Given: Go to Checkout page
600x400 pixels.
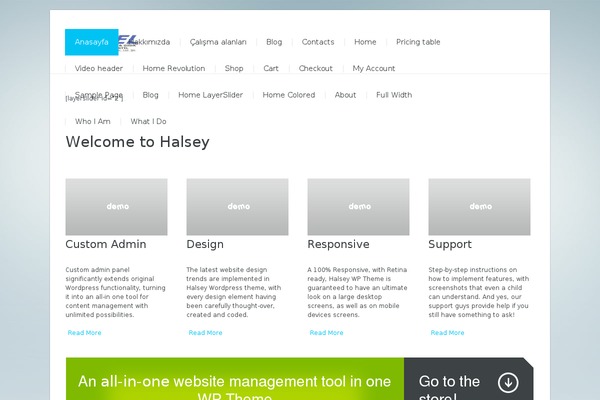Looking at the screenshot, I should click(x=316, y=69).
